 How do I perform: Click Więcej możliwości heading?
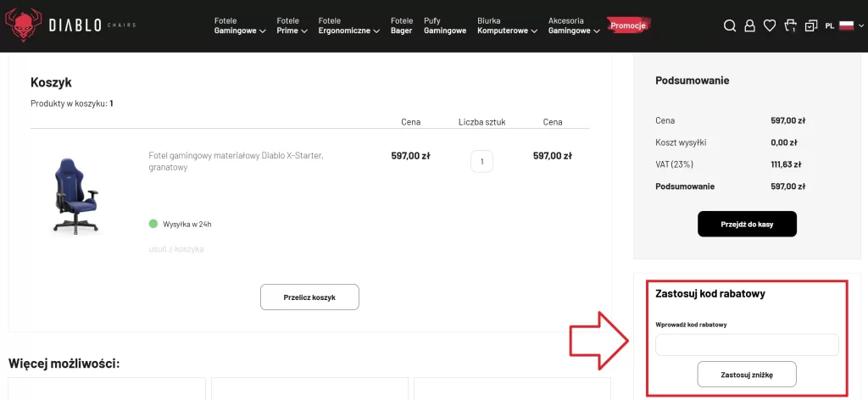click(x=64, y=364)
